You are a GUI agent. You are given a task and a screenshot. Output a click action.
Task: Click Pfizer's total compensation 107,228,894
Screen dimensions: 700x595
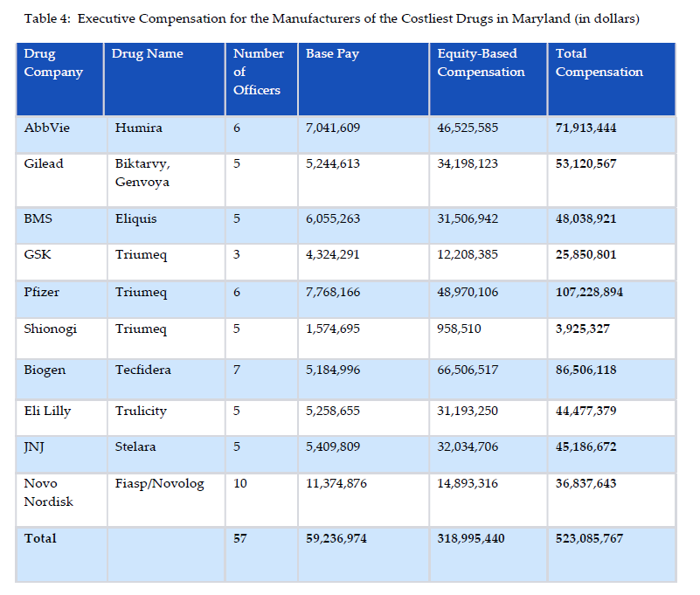point(589,292)
